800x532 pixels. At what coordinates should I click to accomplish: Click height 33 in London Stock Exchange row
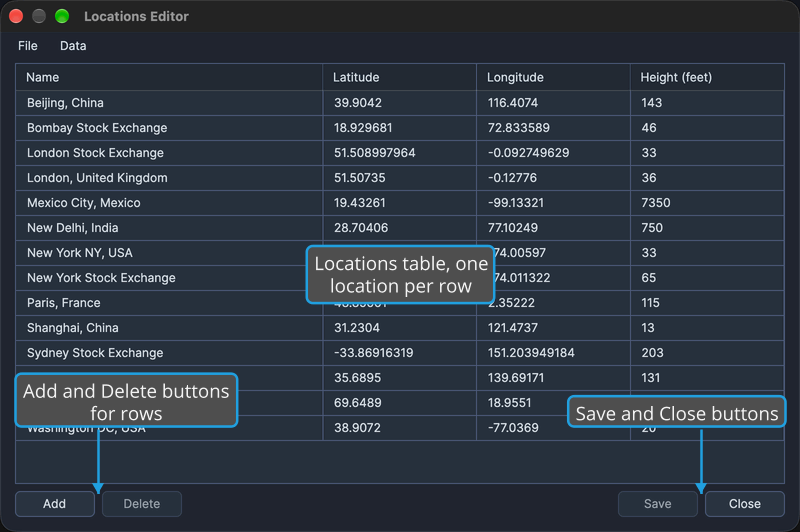coord(707,153)
